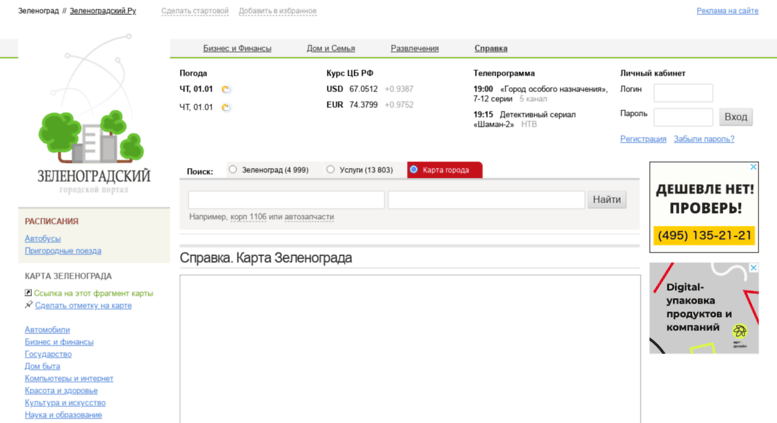Click Сделать стартовой link

[195, 11]
